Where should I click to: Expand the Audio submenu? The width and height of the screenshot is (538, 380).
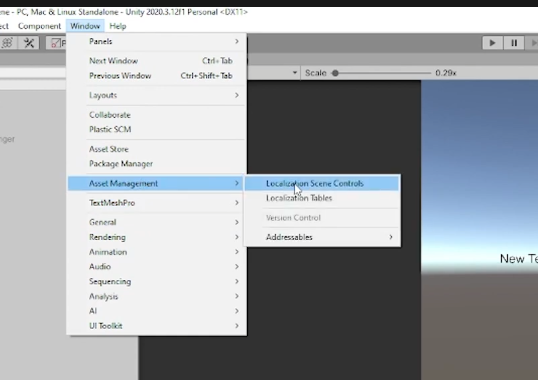tap(157, 266)
